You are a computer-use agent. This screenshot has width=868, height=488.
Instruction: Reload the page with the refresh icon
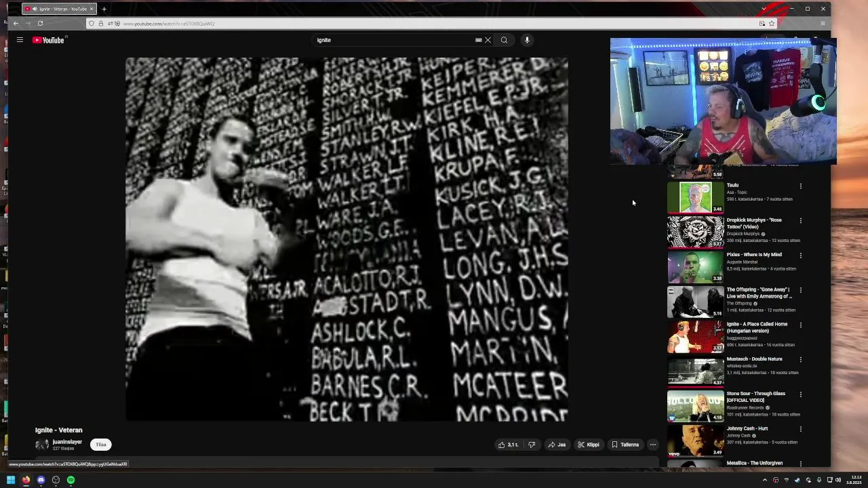click(x=40, y=24)
